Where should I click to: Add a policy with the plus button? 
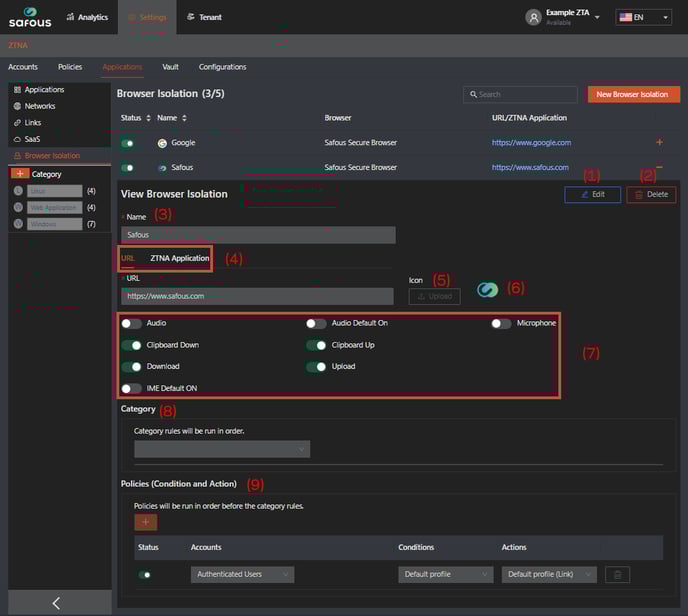146,522
